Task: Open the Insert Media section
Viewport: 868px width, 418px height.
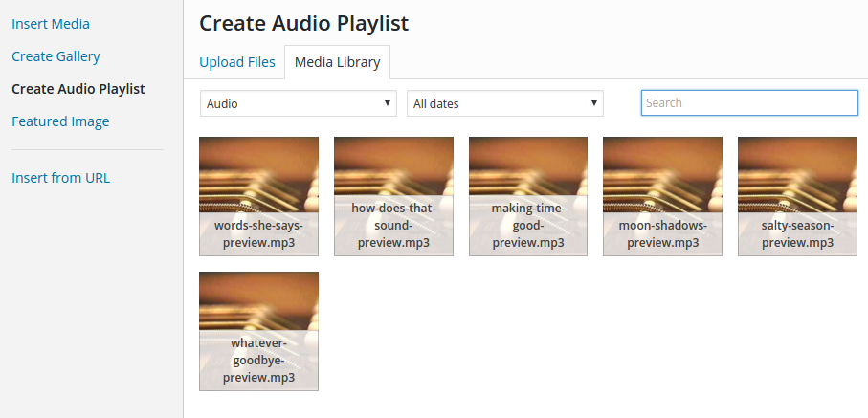Action: pyautogui.click(x=51, y=24)
